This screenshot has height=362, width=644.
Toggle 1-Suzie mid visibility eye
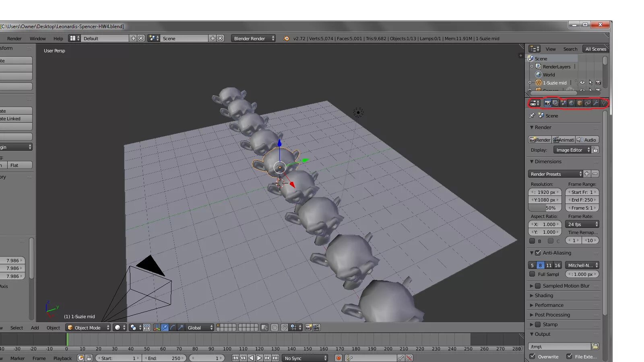click(582, 83)
